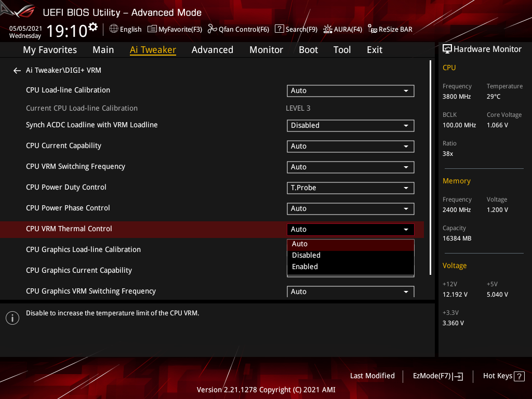Open CPU Graphics VRM Switching Frequency dropdown
Image resolution: width=532 pixels, height=399 pixels.
(351, 291)
